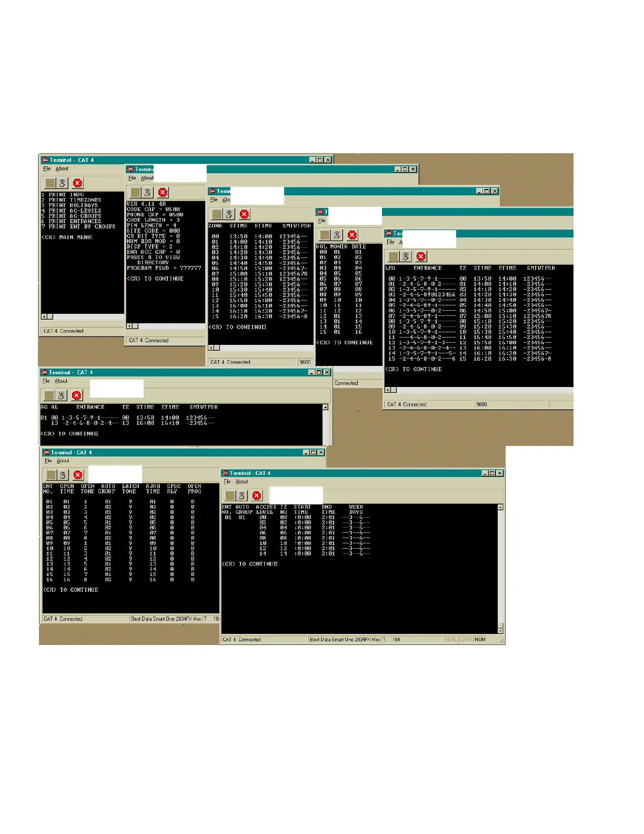The height and width of the screenshot is (834, 644).
Task: Click the '<CR> MAIN MENU' prompt
Action: tap(67, 237)
